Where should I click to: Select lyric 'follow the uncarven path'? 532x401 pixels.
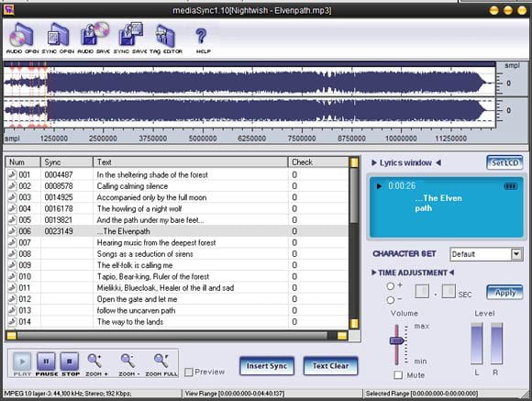[x=136, y=310]
